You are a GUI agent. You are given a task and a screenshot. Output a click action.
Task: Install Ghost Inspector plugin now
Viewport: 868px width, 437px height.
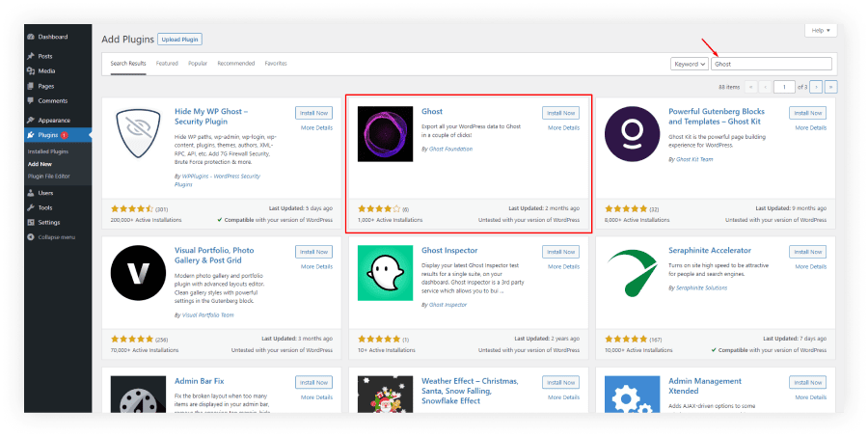point(560,252)
